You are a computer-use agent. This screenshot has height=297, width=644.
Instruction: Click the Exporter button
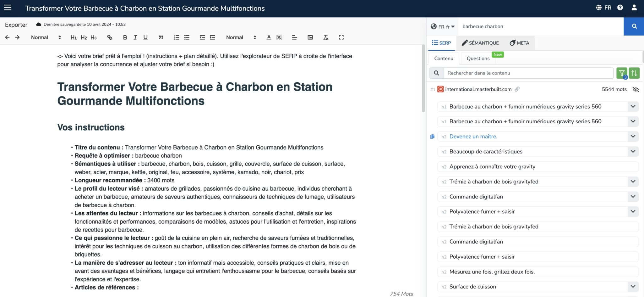coord(16,25)
